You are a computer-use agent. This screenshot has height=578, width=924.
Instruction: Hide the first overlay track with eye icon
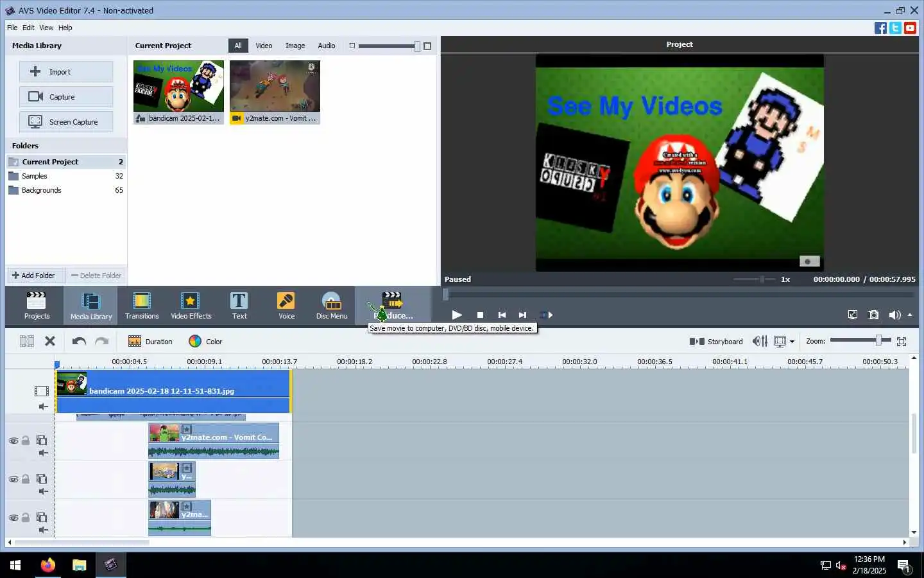13,441
